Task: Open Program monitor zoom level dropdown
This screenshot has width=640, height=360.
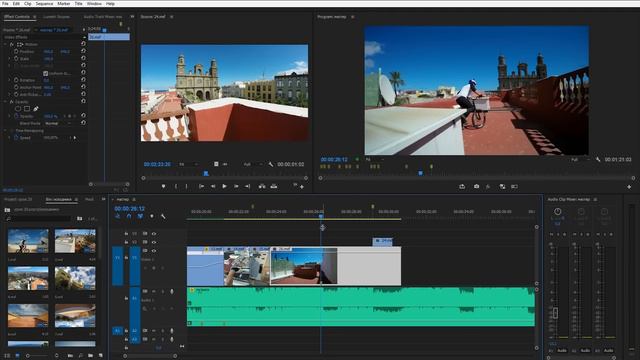Action: [x=375, y=160]
